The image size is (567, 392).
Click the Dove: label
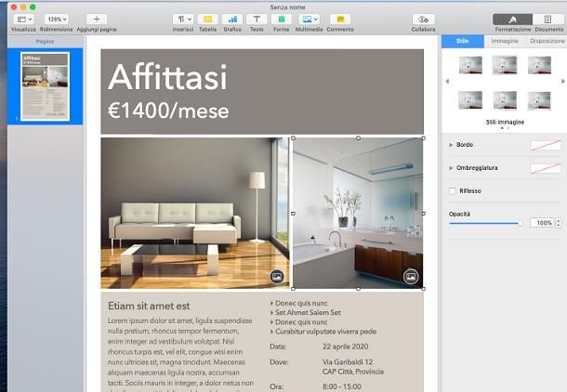pos(279,361)
